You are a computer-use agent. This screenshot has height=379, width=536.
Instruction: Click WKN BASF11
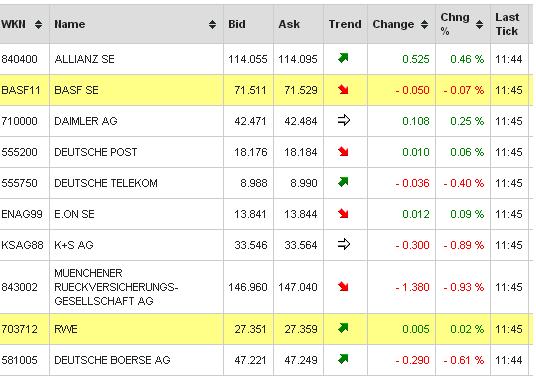click(21, 90)
